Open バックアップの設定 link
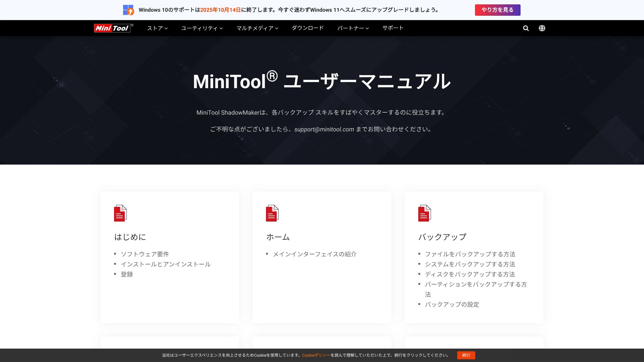The height and width of the screenshot is (362, 644). coord(452,304)
